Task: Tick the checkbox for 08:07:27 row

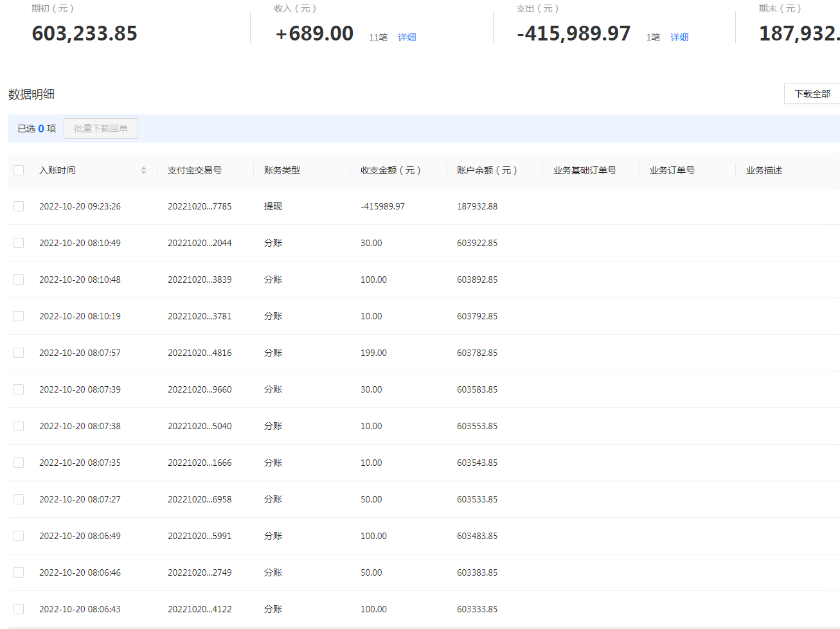Action: 19,499
